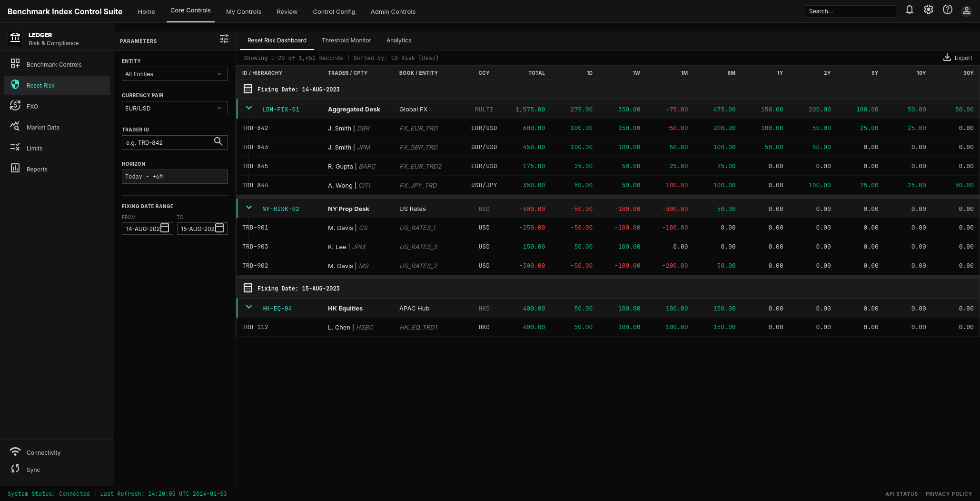Viewport: 980px width, 501px height.
Task: Click the Horizon field Today - +6M
Action: [175, 177]
